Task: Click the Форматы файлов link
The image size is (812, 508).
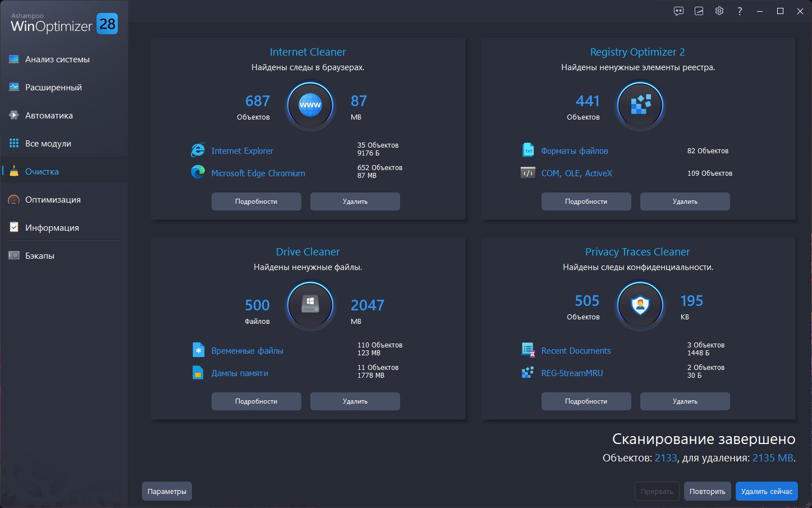Action: 575,151
